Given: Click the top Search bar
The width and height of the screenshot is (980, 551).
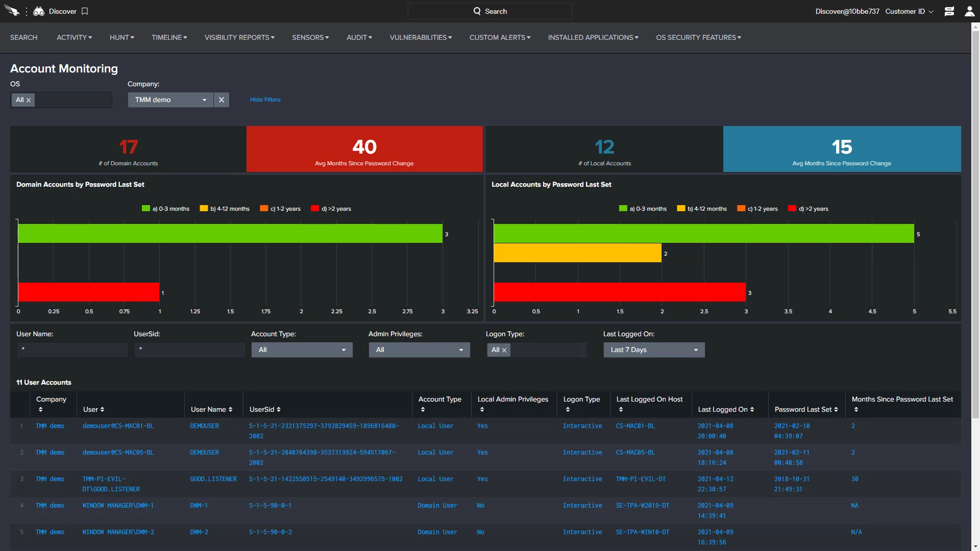Looking at the screenshot, I should pyautogui.click(x=489, y=11).
